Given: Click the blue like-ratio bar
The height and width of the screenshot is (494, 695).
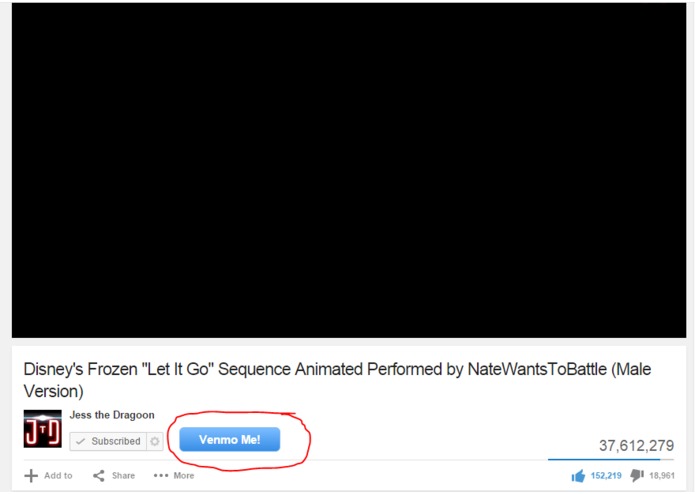Looking at the screenshot, I should (x=604, y=460).
